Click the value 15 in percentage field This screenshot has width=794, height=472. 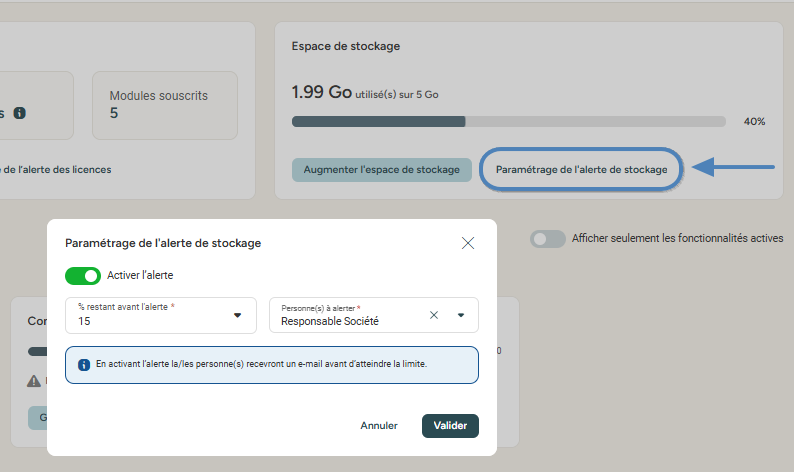[85, 322]
